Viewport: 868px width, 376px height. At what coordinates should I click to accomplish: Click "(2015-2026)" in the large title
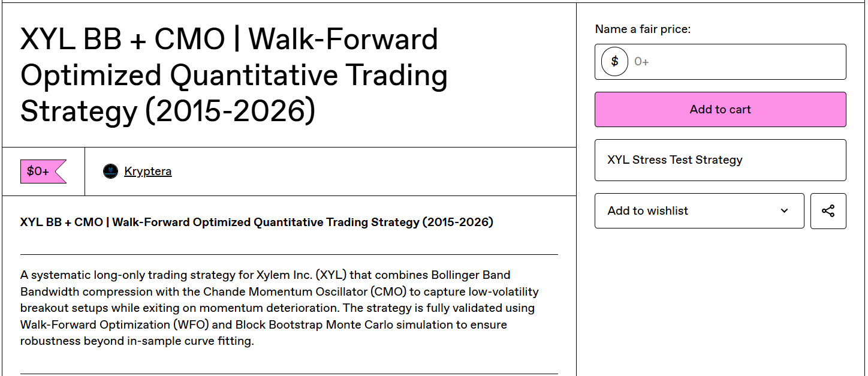tap(231, 112)
